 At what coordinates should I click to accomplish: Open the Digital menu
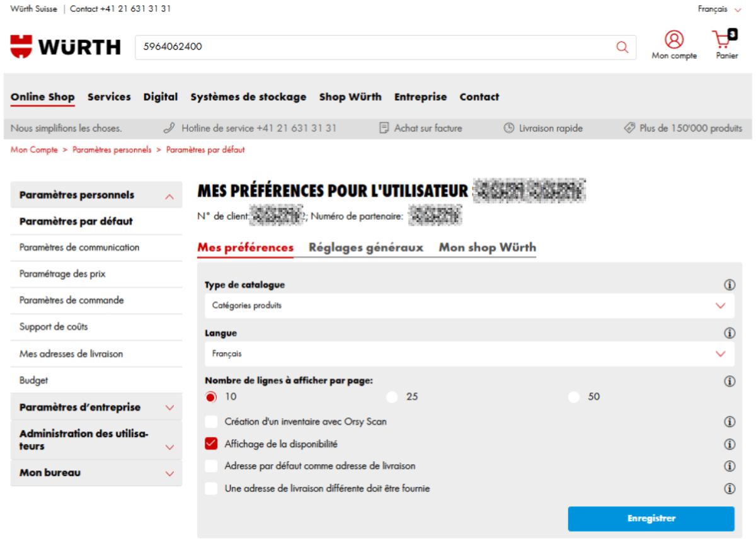(161, 97)
